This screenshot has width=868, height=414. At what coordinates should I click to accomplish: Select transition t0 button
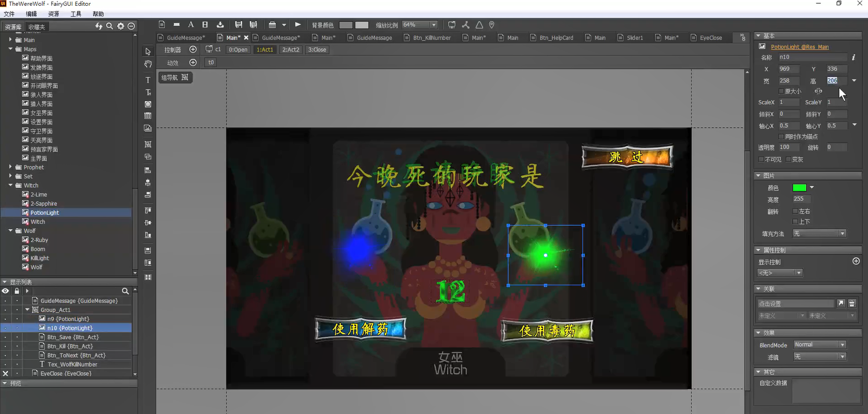click(x=211, y=63)
